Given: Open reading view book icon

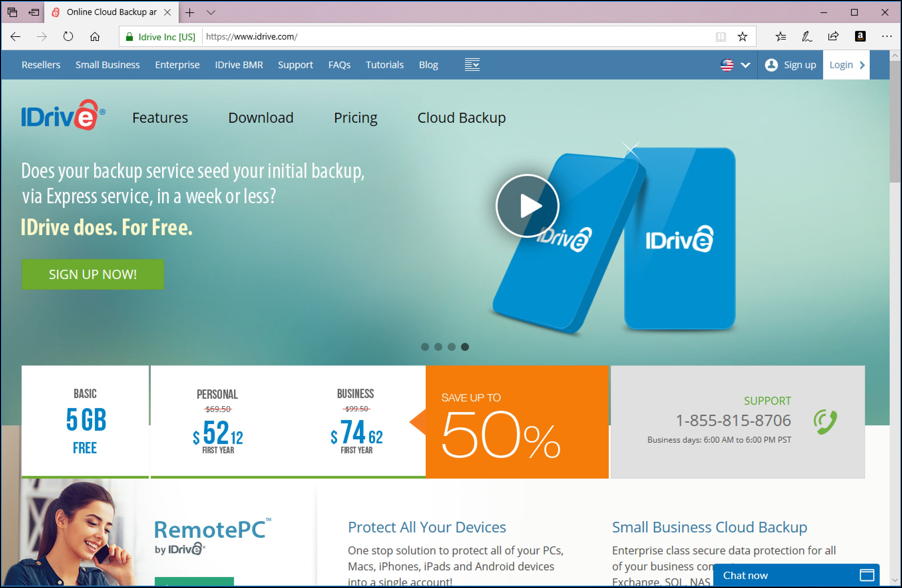Looking at the screenshot, I should point(721,36).
